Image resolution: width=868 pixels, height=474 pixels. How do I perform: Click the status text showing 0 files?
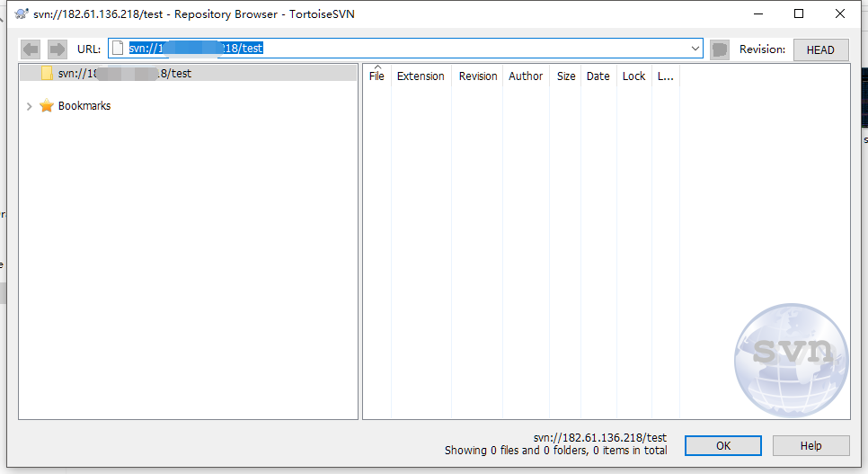pos(556,450)
